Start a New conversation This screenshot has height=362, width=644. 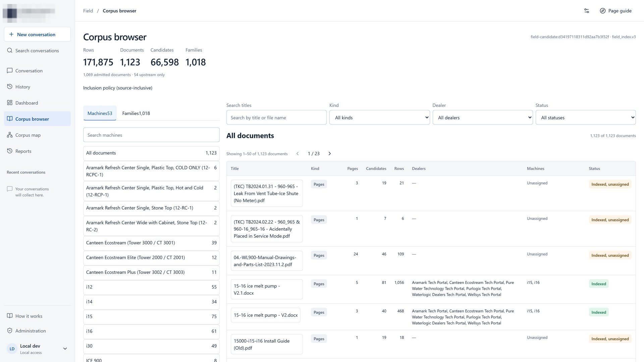[37, 34]
